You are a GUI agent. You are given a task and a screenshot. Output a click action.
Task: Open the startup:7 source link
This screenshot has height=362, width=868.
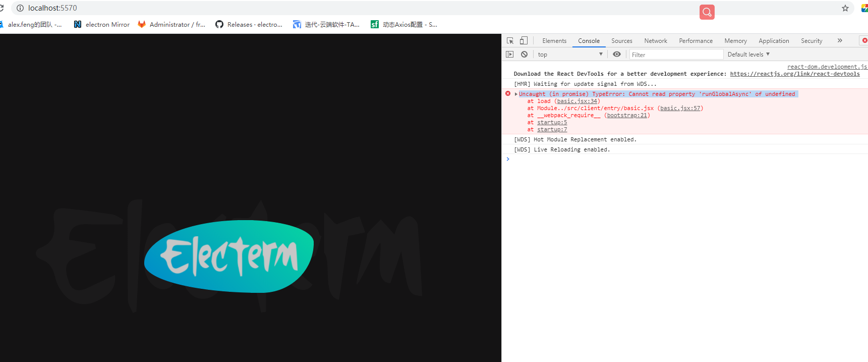tap(552, 129)
